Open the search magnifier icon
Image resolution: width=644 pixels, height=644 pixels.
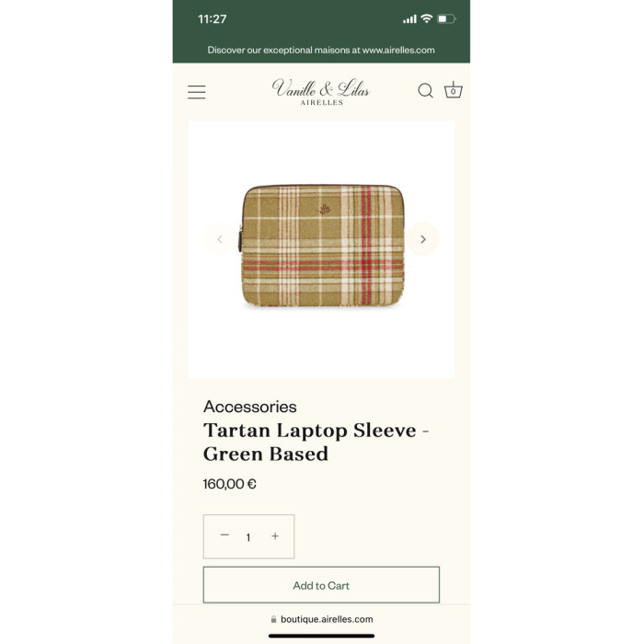(x=425, y=91)
